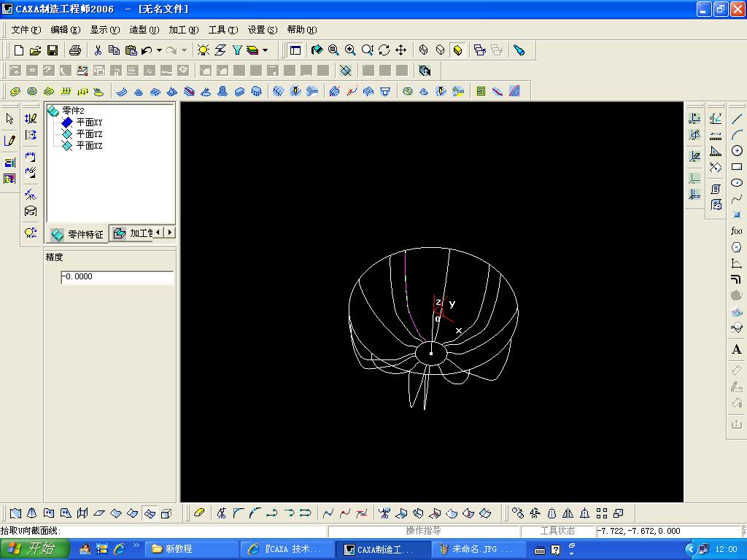Screen dimensions: 747x560
Task: Open the 编辑(E) menu
Action: 65,29
